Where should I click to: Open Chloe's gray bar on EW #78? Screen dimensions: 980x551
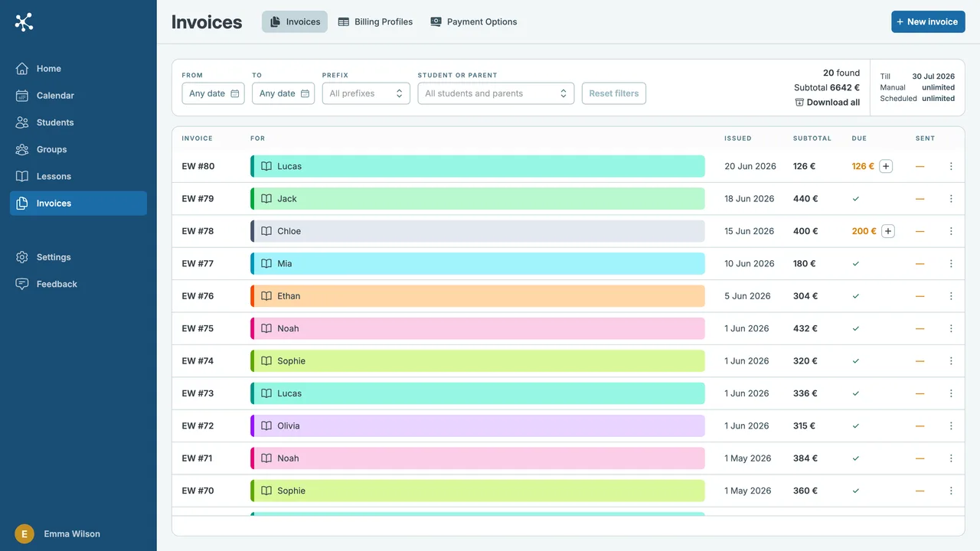(x=478, y=231)
